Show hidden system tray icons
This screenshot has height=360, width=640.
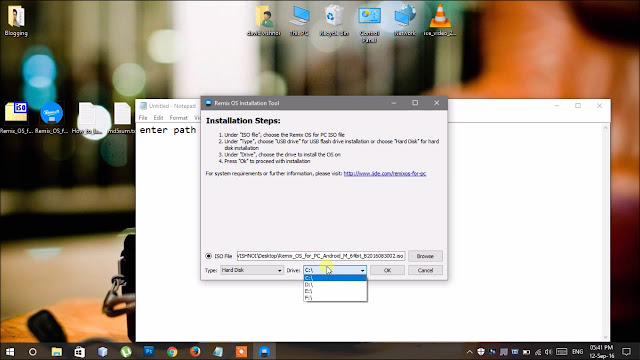tap(469, 351)
